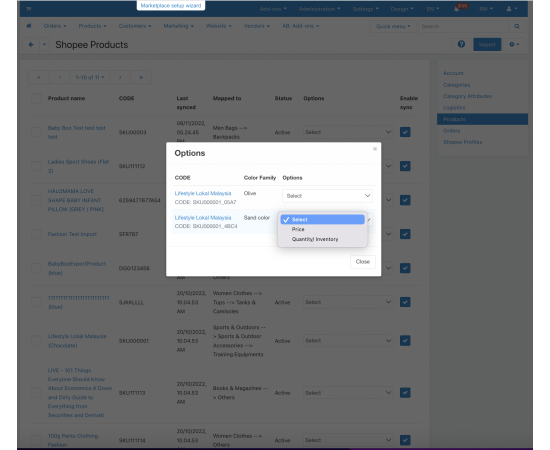Open the Website menu
Screen dimensions: 550x450
219,26
